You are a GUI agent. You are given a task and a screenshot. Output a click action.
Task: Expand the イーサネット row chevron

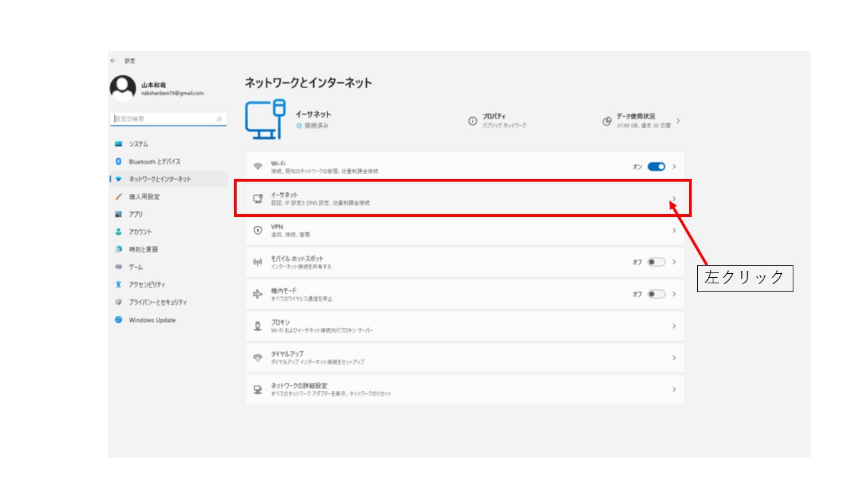click(x=674, y=199)
